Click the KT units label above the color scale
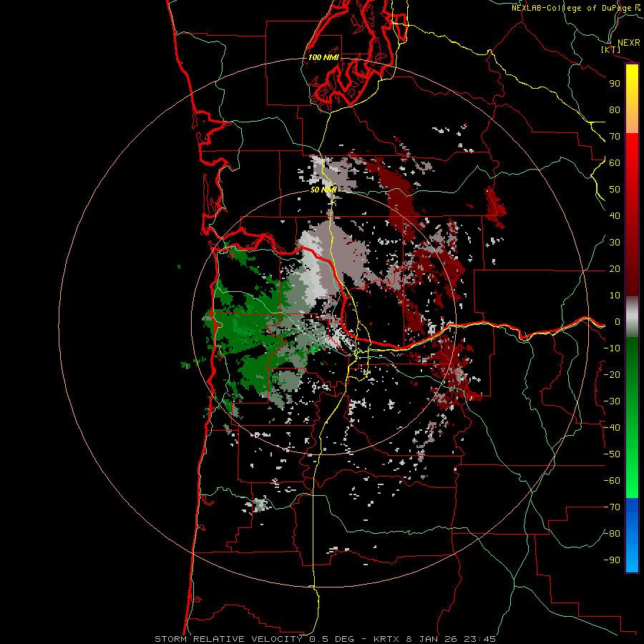Viewport: 644px width, 644px height. tap(611, 49)
